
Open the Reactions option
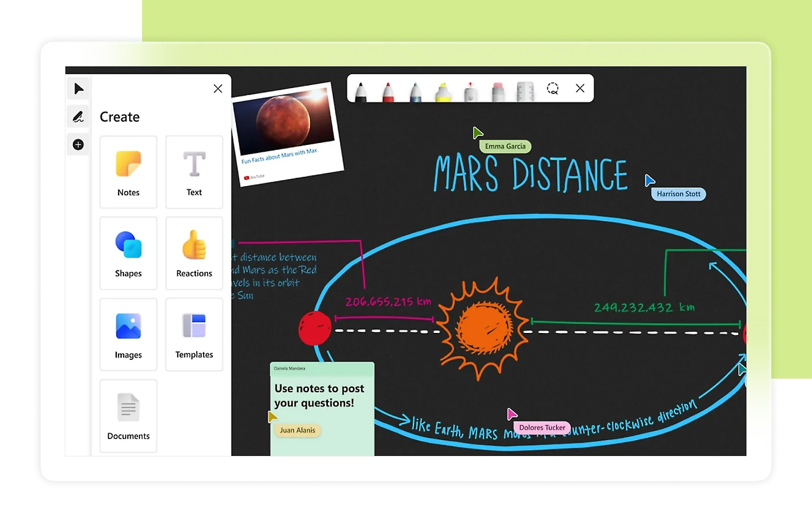(x=194, y=253)
